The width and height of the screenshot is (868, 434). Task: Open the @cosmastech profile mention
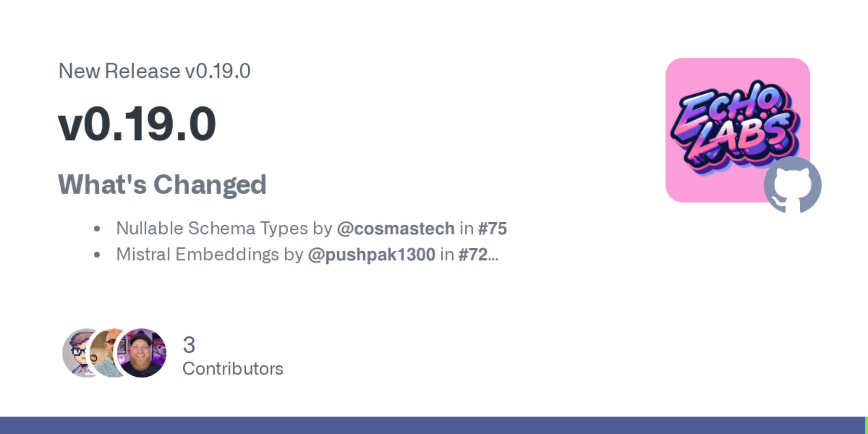point(395,228)
